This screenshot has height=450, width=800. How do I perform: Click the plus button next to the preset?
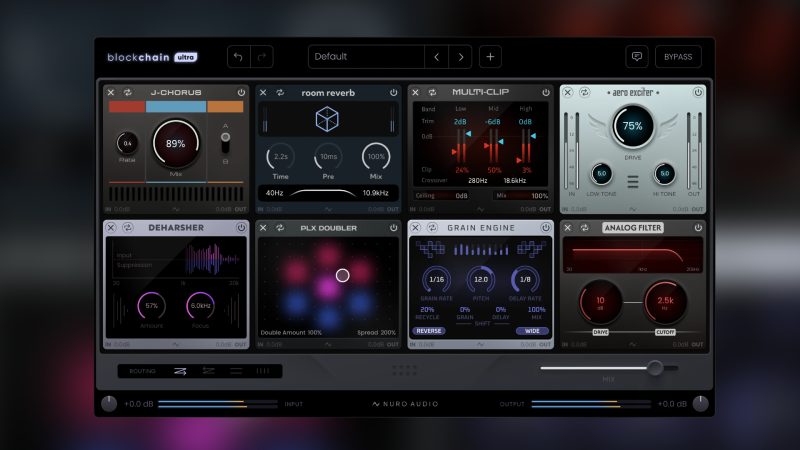tap(490, 57)
